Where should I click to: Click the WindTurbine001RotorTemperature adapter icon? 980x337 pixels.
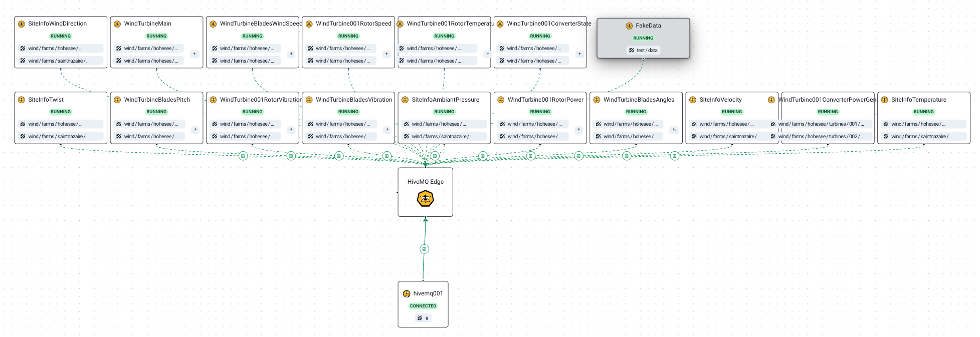400,24
